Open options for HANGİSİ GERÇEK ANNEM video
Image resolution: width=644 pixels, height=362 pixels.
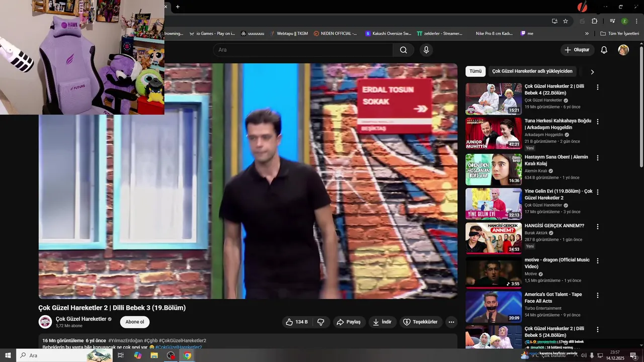pyautogui.click(x=598, y=226)
